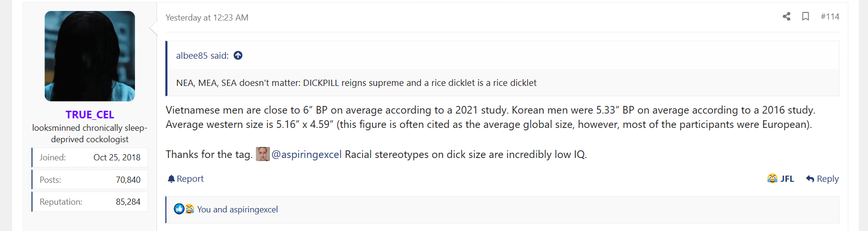This screenshot has width=868, height=231.
Task: Click the share icon on post #114
Action: click(786, 17)
